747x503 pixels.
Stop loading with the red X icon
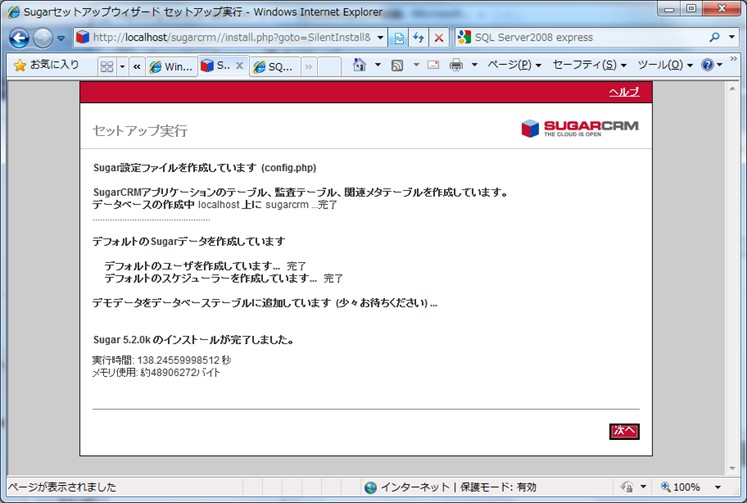click(x=439, y=38)
